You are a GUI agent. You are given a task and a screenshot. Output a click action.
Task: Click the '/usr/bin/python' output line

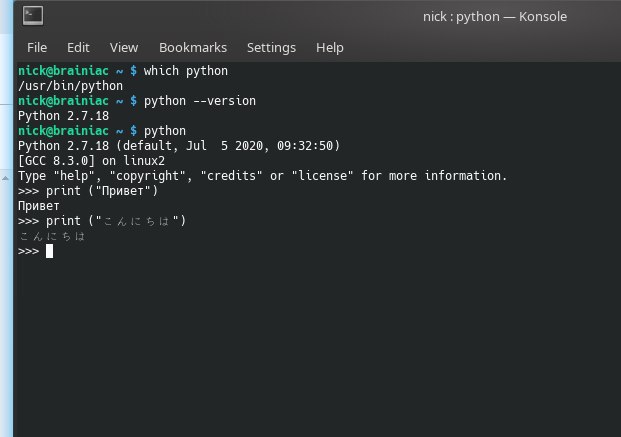(x=70, y=86)
